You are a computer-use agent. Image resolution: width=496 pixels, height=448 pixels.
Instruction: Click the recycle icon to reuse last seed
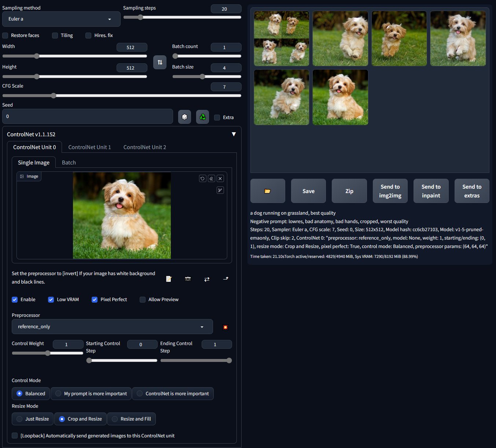tap(202, 116)
